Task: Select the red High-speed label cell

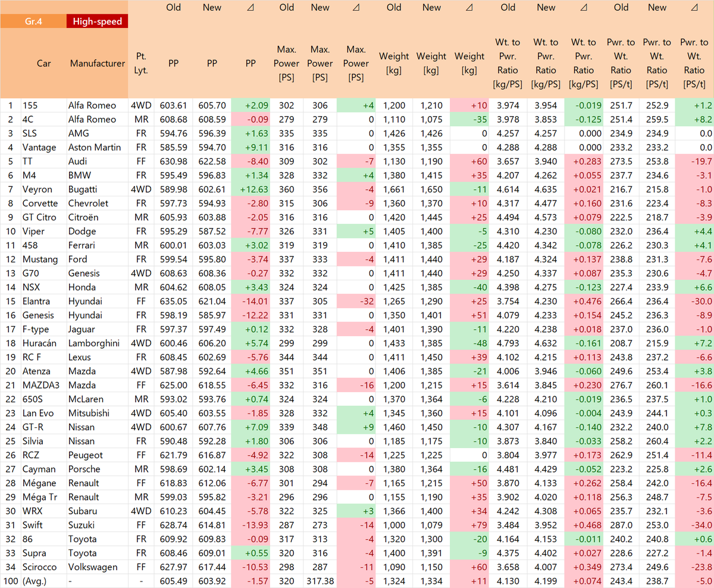Action: [x=97, y=21]
